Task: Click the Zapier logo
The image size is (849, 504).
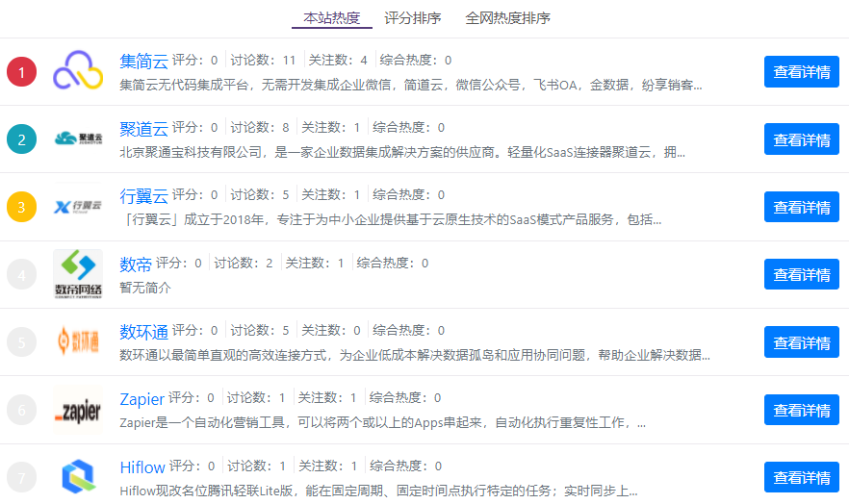Action: coord(78,410)
